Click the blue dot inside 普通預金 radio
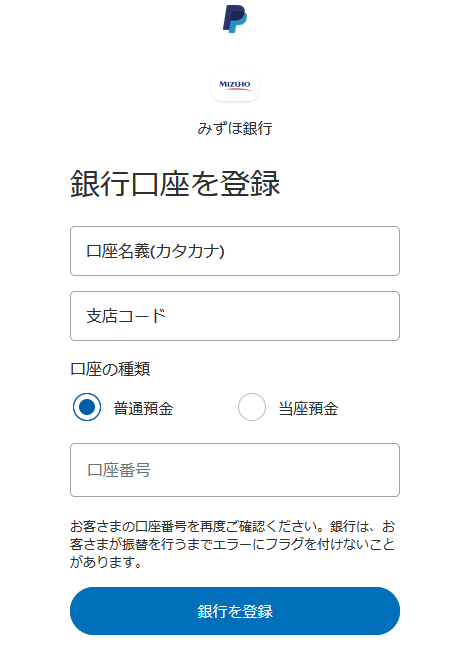The image size is (469, 661). tap(87, 407)
